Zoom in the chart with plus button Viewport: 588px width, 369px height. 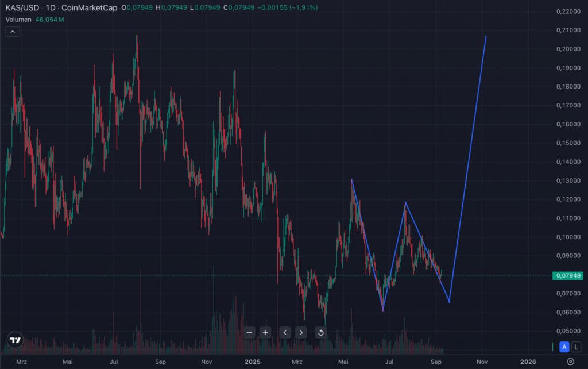pos(265,332)
